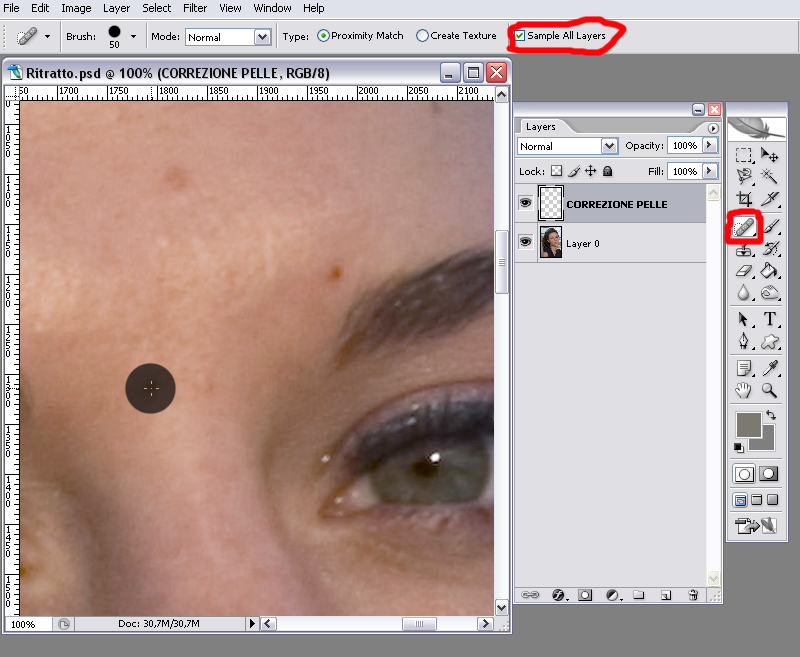Click the Create new layer icon
This screenshot has width=800, height=657.
[x=665, y=595]
